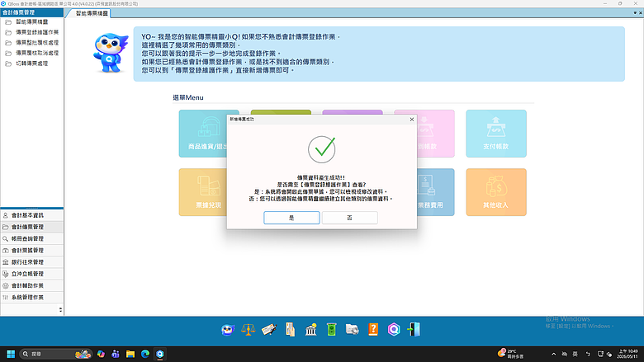Click the Windows taskbar search box
644x362 pixels.
click(x=56, y=354)
